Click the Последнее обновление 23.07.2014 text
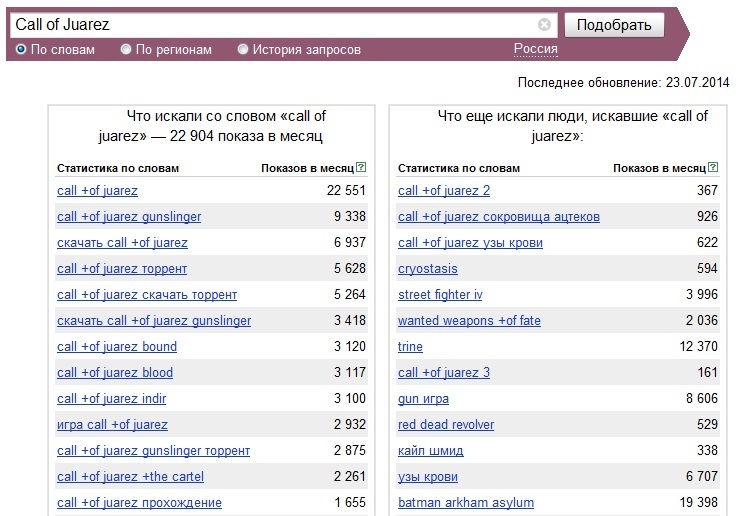Viewport: 740px width, 516px height. click(623, 83)
